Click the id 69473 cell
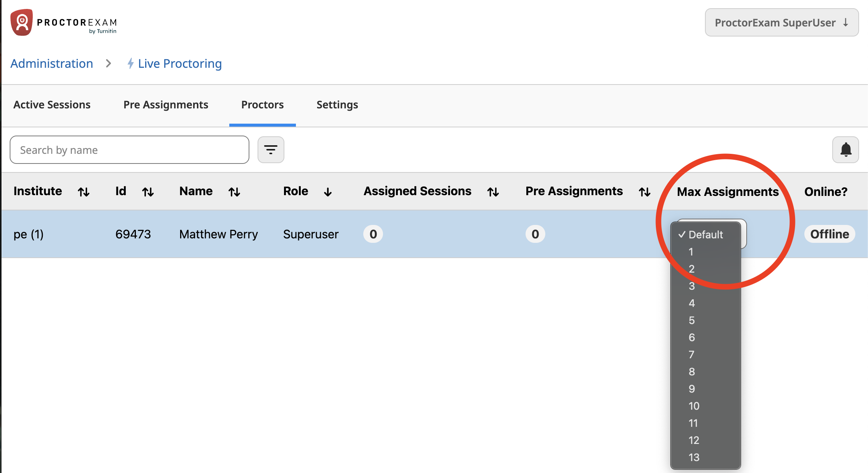This screenshot has width=868, height=473. 133,234
